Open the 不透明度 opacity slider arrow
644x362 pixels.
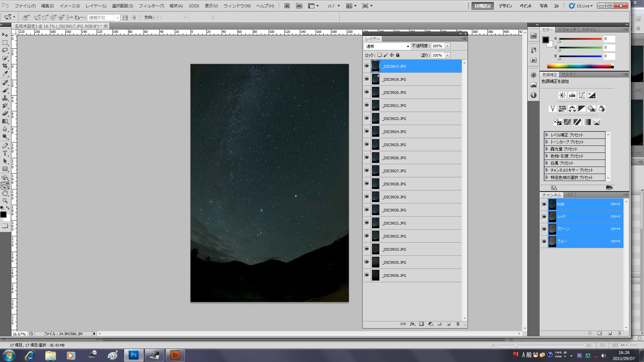447,46
